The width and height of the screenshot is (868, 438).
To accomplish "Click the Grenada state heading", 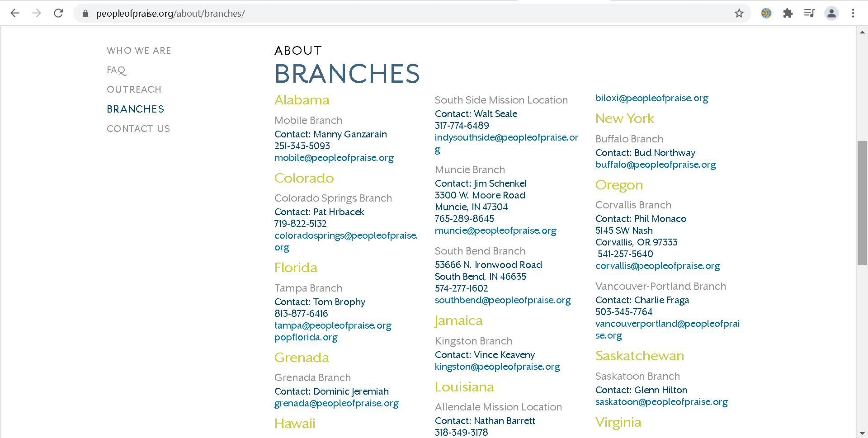I will click(x=302, y=358).
